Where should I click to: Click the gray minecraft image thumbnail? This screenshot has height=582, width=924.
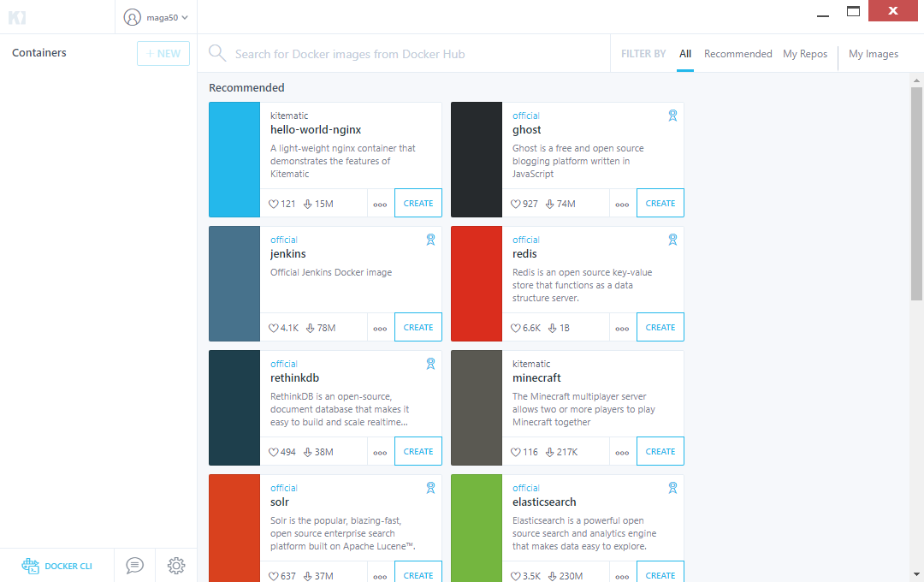click(477, 407)
